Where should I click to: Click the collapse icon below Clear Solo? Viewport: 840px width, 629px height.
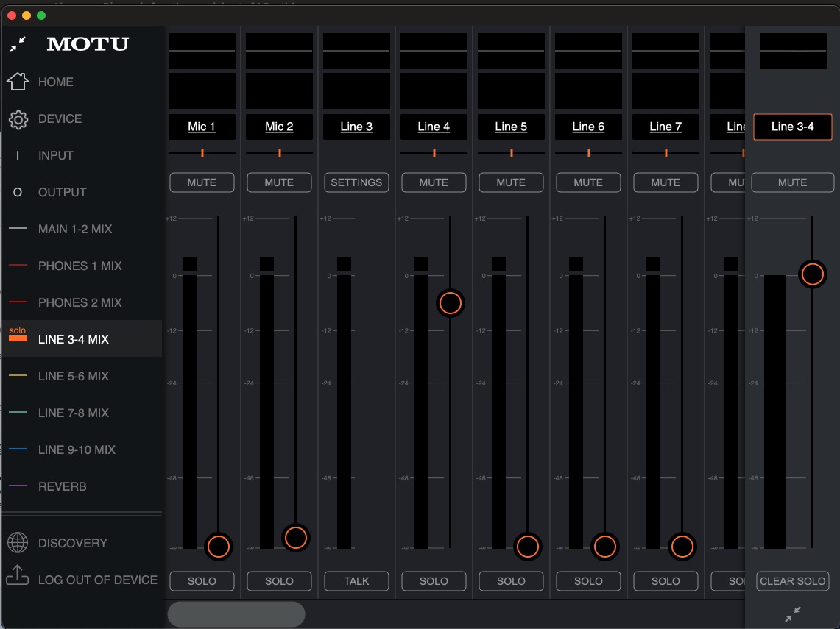tap(792, 614)
